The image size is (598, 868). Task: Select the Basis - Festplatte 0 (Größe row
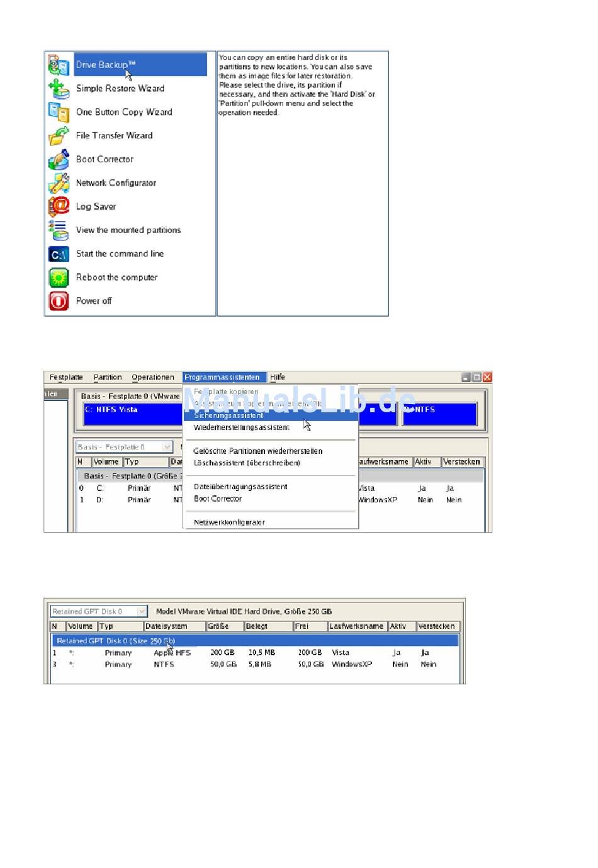click(130, 476)
